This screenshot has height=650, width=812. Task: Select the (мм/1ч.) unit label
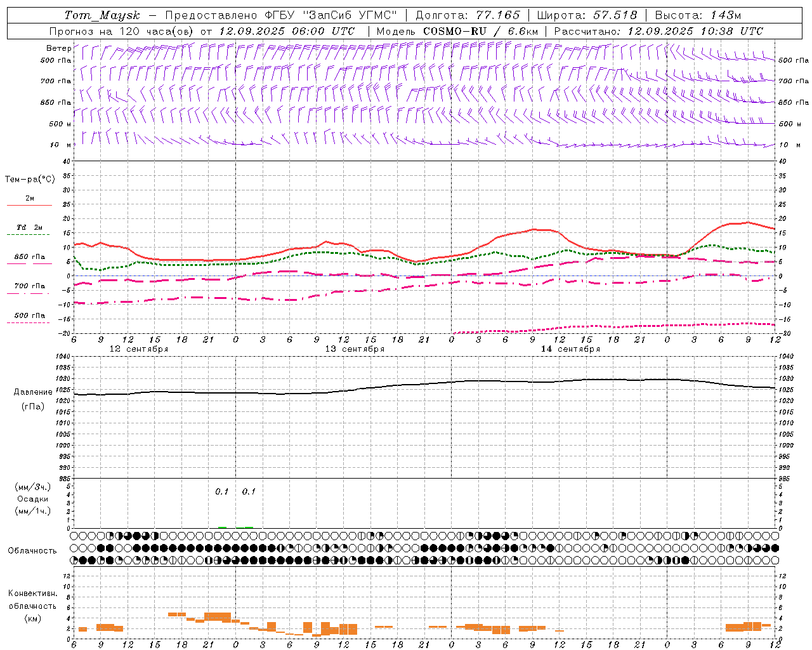pos(33,511)
